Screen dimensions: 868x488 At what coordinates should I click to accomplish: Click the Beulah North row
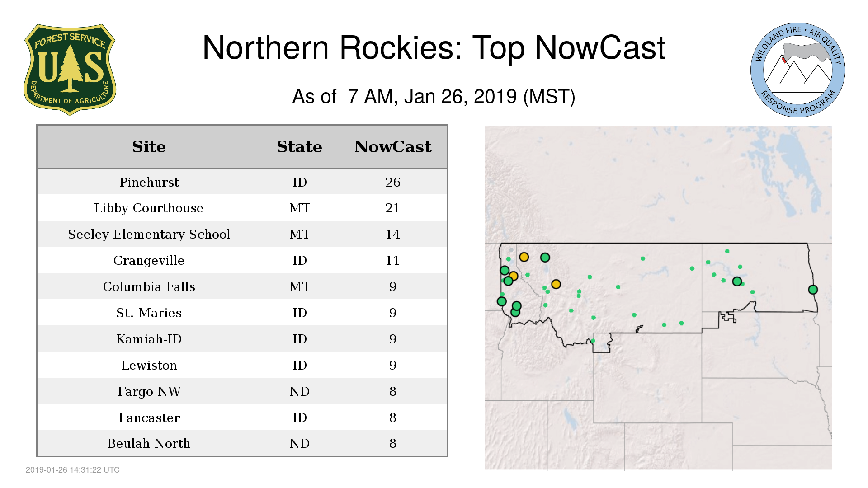(149, 443)
